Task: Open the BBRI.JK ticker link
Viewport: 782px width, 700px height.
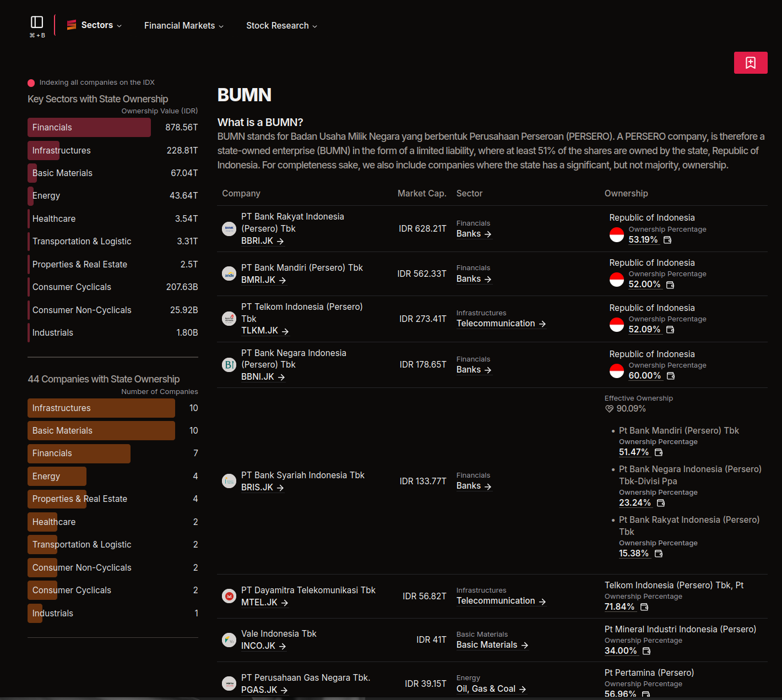Action: click(263, 241)
